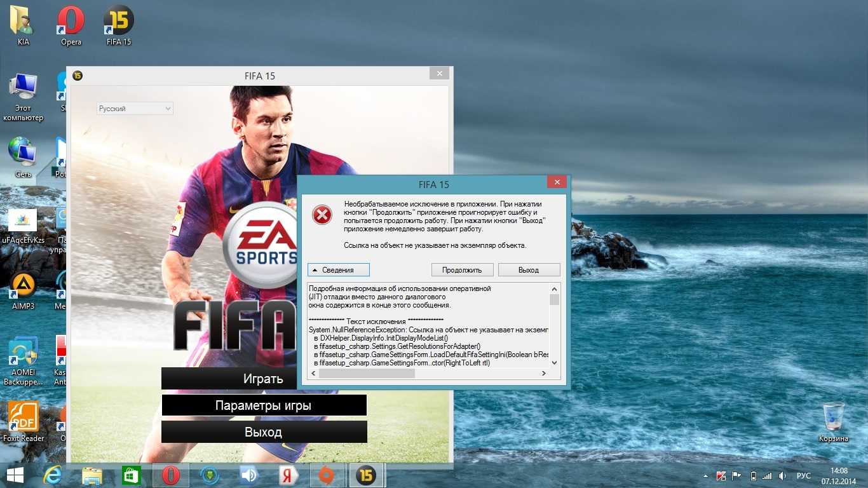
Task: Close the FIFA 15 error dialog
Action: 557,182
